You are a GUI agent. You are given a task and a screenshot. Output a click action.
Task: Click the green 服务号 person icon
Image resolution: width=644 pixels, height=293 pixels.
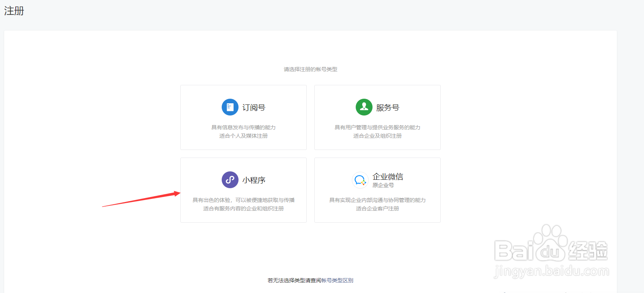pos(364,107)
